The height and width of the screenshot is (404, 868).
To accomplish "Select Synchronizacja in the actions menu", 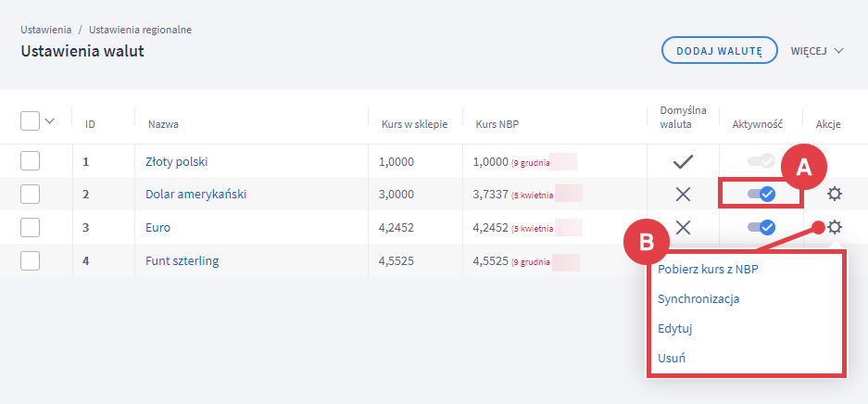I will [698, 299].
